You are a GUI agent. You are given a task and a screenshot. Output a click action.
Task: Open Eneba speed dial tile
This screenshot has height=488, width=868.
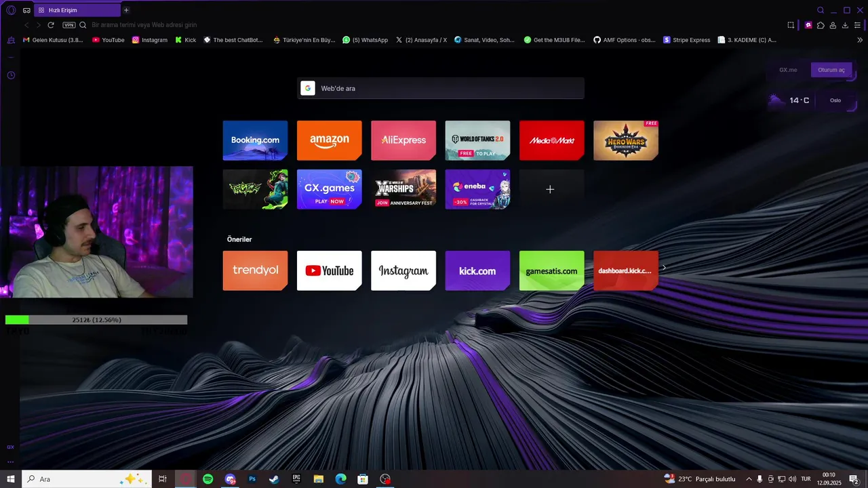pyautogui.click(x=477, y=189)
